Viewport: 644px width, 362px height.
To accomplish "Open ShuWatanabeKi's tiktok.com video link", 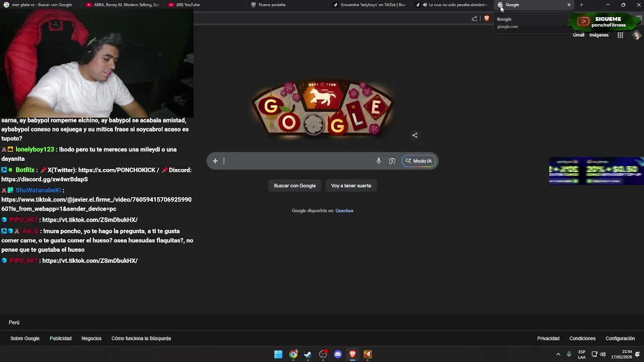I will click(96, 204).
